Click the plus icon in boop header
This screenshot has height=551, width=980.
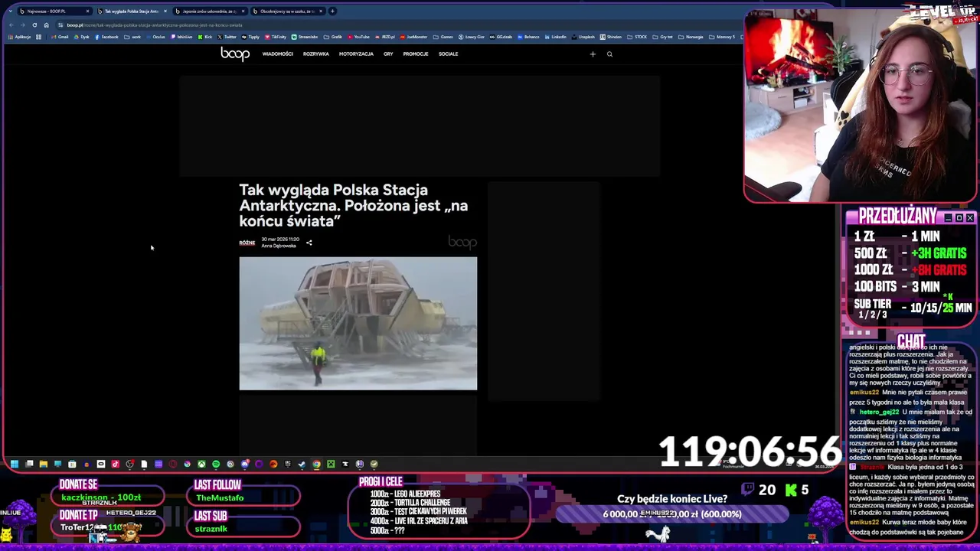coord(593,54)
